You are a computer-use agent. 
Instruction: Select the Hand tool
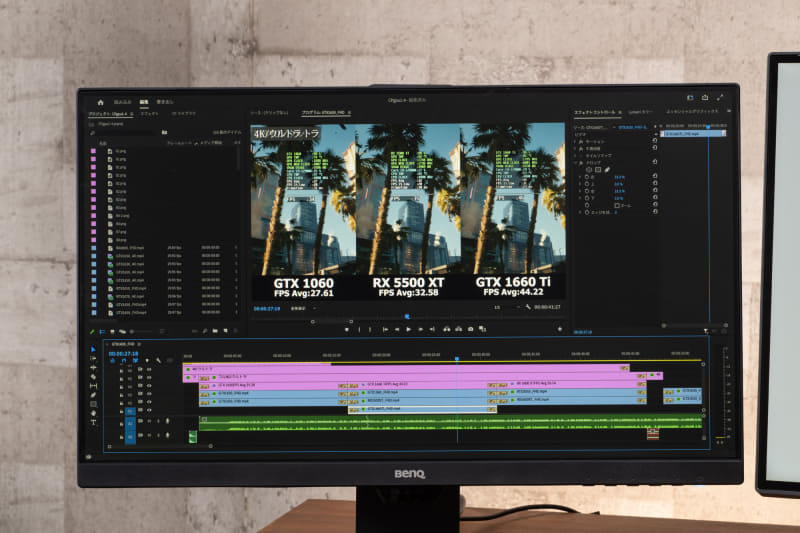pyautogui.click(x=93, y=413)
